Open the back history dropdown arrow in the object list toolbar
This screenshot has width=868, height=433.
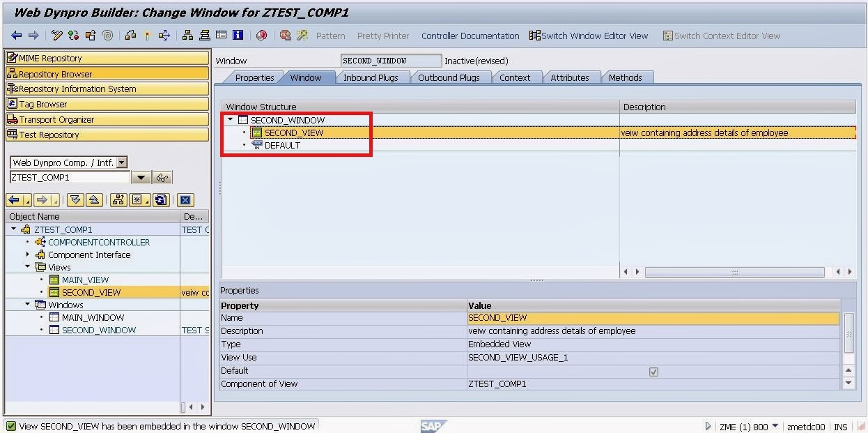[28, 202]
